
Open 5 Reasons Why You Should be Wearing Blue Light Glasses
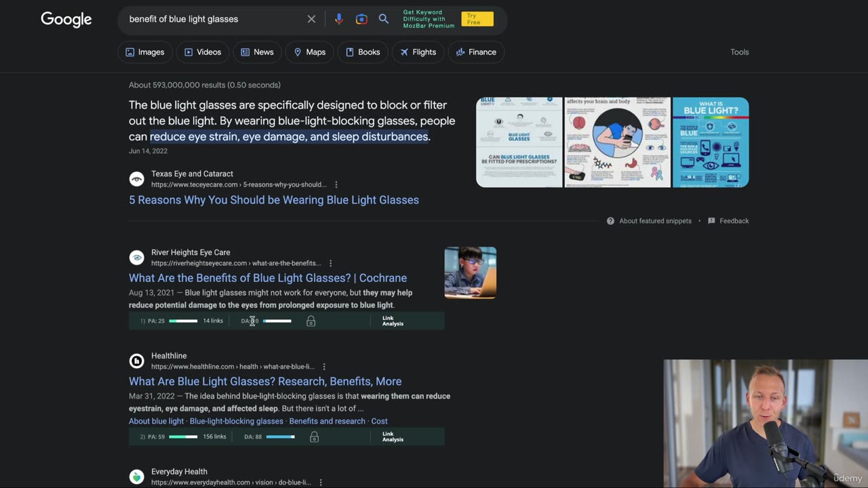pos(274,200)
